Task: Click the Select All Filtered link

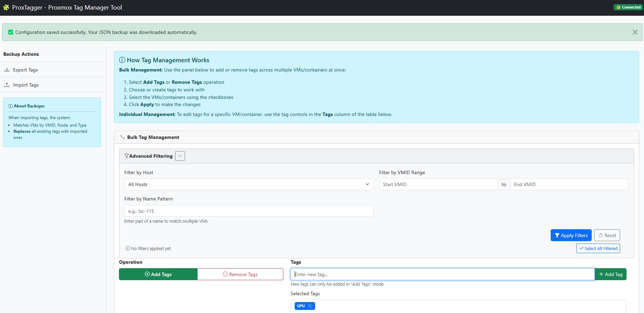Action: point(598,248)
